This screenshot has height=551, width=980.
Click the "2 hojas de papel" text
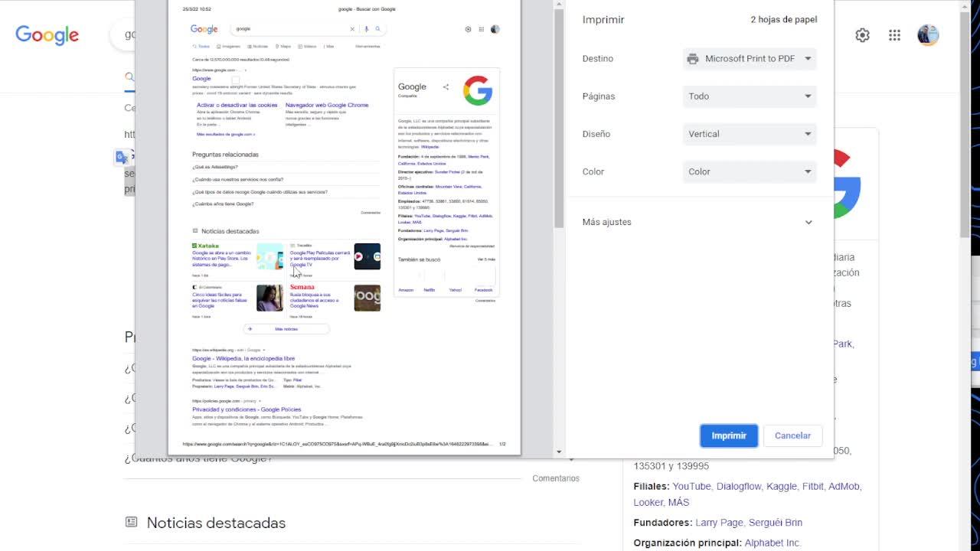pos(784,20)
